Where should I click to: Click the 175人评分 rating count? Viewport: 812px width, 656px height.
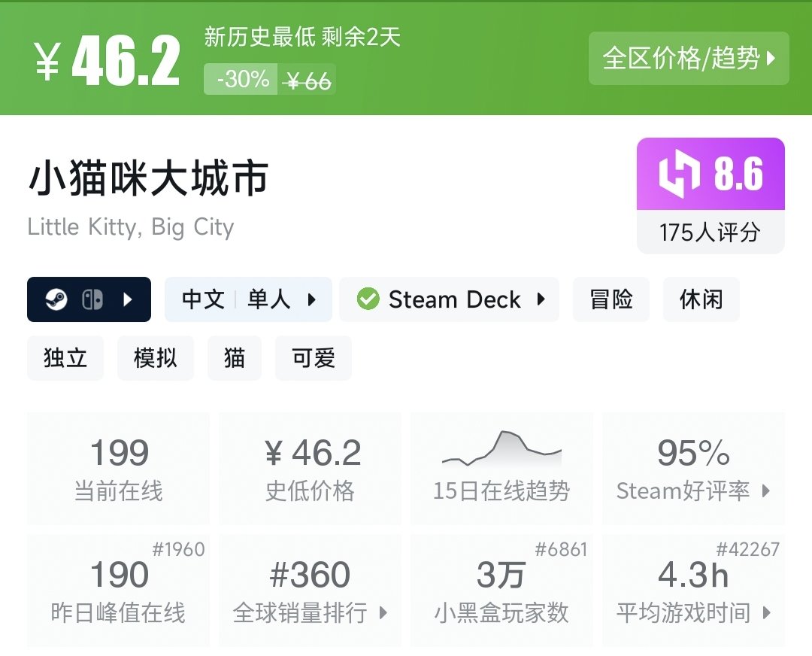pos(710,232)
